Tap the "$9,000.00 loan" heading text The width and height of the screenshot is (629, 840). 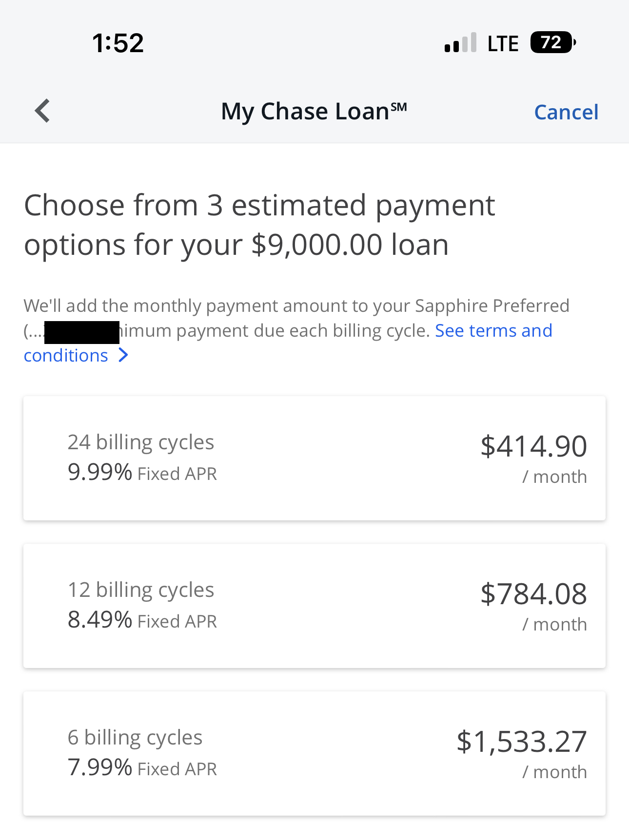tap(350, 245)
